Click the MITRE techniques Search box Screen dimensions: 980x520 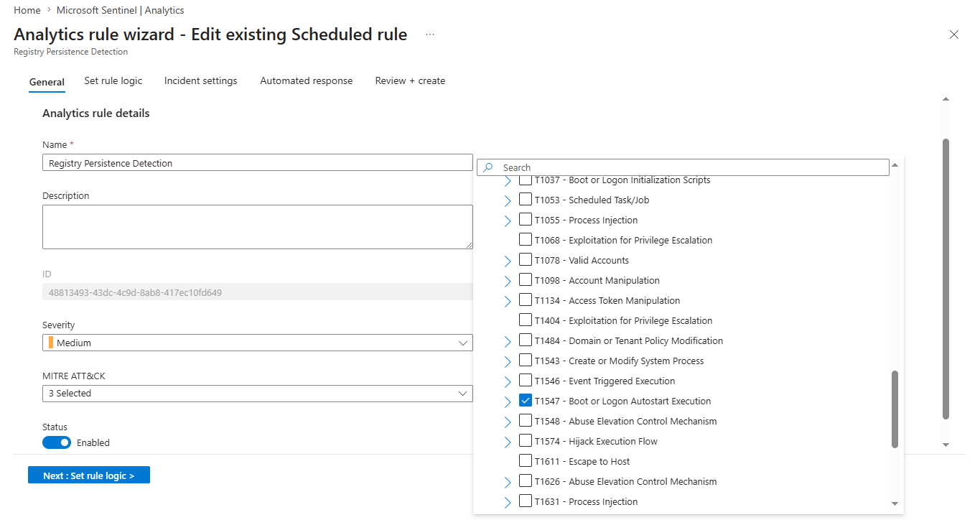[683, 167]
